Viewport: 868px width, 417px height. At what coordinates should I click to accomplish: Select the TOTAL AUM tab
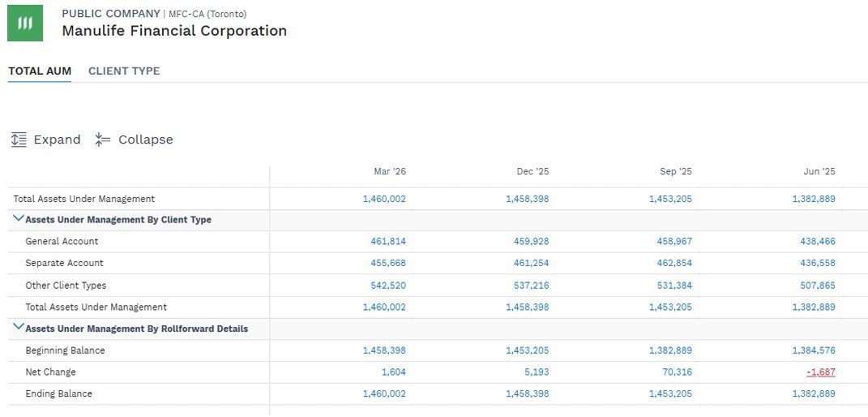40,71
